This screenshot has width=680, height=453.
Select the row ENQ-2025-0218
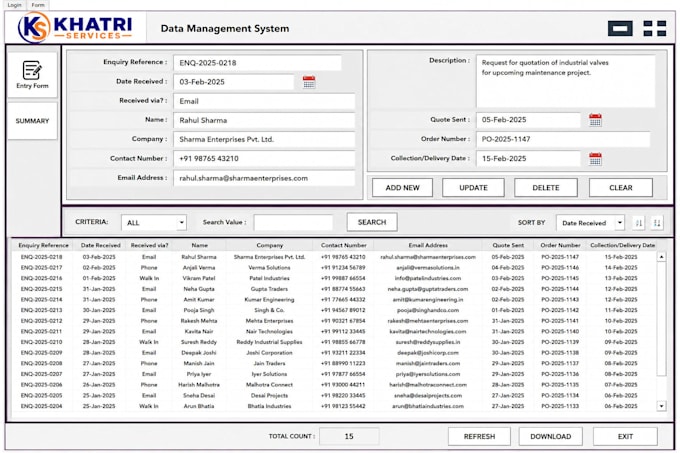pyautogui.click(x=334, y=257)
